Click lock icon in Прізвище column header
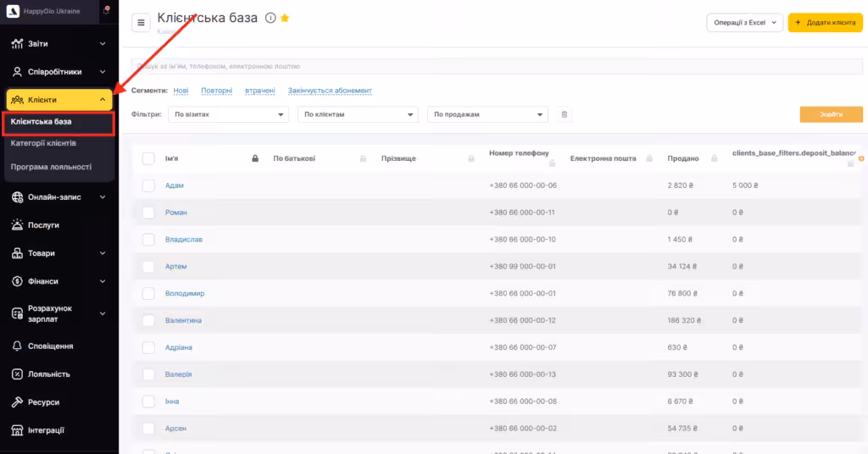Image resolution: width=868 pixels, height=454 pixels. pyautogui.click(x=471, y=158)
